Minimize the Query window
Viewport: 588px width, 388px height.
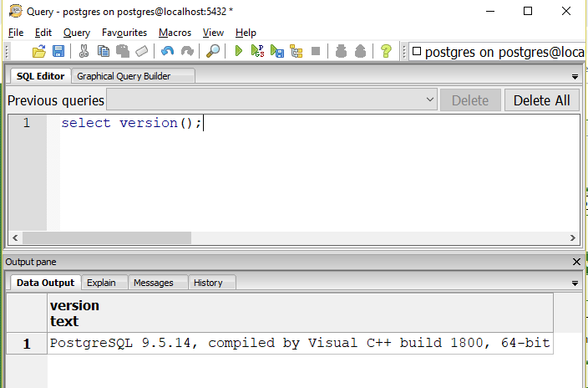click(489, 11)
